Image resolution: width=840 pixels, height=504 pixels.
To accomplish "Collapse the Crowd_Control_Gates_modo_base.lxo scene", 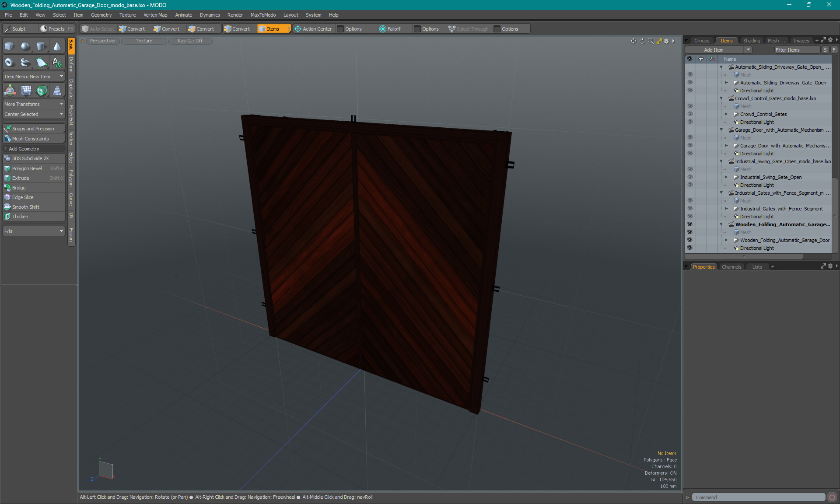I will coord(721,98).
